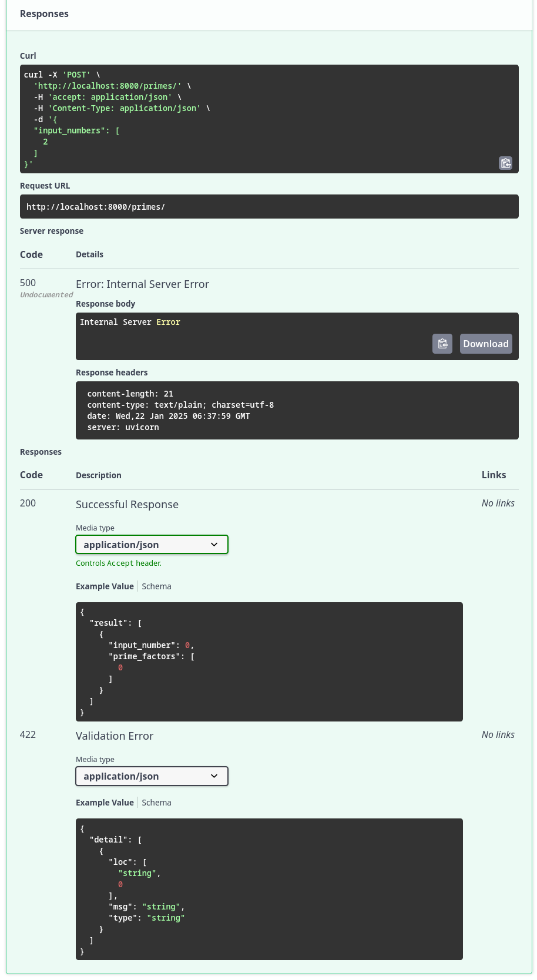Open media type dropdown for 422 response
Screen dimensions: 537x980
click(x=152, y=776)
